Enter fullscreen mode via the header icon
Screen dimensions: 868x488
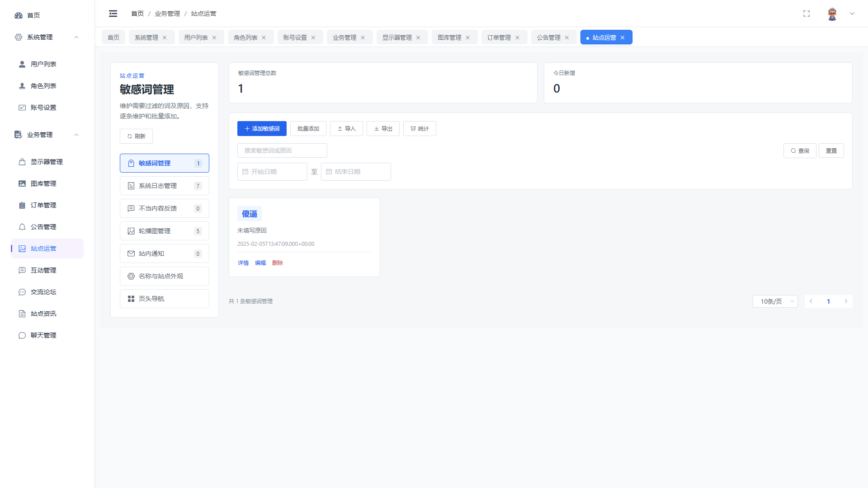pos(807,14)
